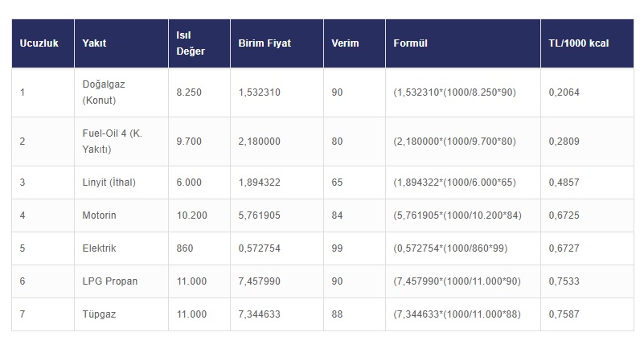
Task: Click the LPG Propan cell
Action: point(109,281)
